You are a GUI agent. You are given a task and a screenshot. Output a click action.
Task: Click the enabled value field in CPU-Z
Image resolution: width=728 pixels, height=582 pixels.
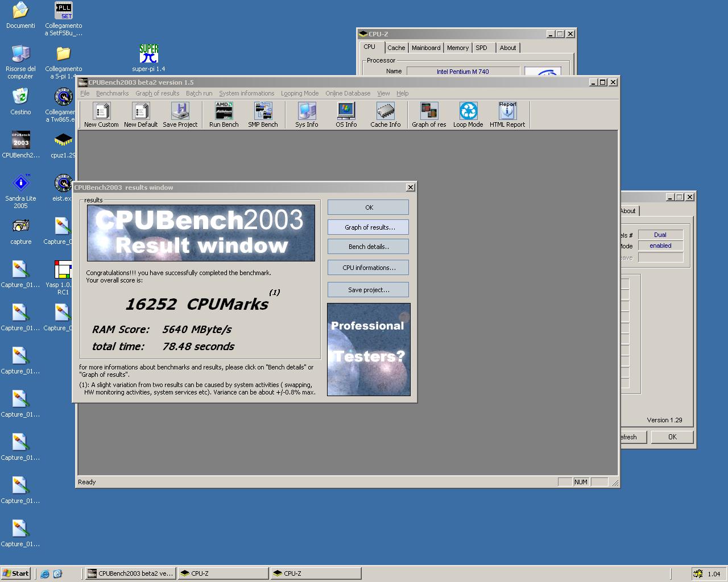tap(660, 246)
